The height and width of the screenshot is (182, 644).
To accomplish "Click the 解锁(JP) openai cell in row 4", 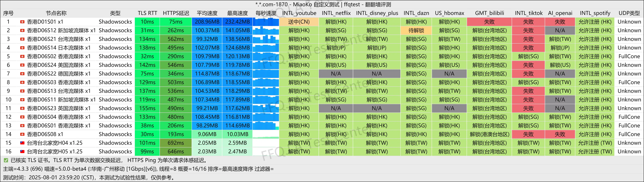I will [x=560, y=48].
